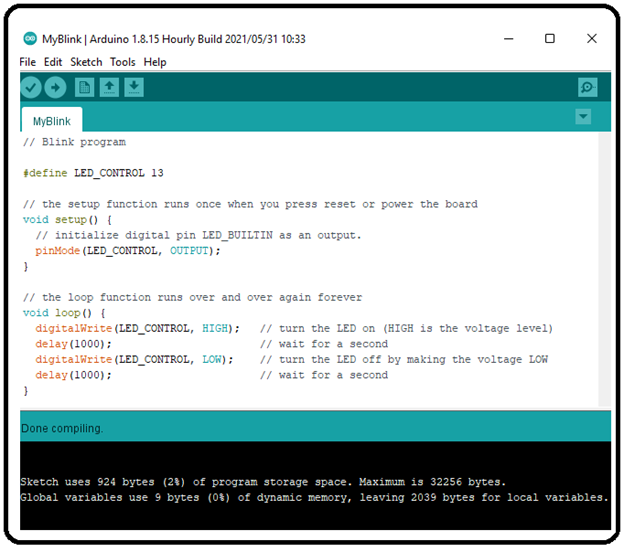Open the Sketch menu

[86, 62]
